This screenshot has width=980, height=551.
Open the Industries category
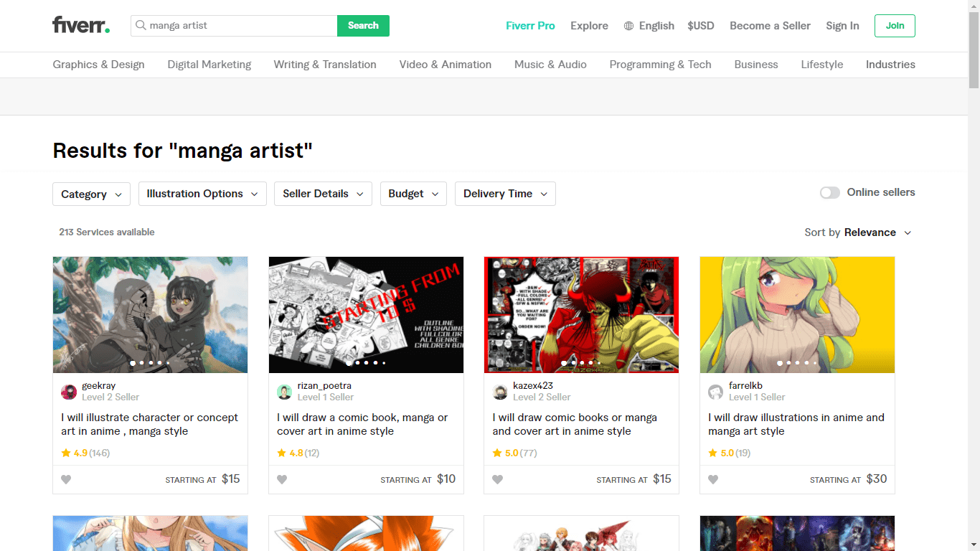[890, 65]
